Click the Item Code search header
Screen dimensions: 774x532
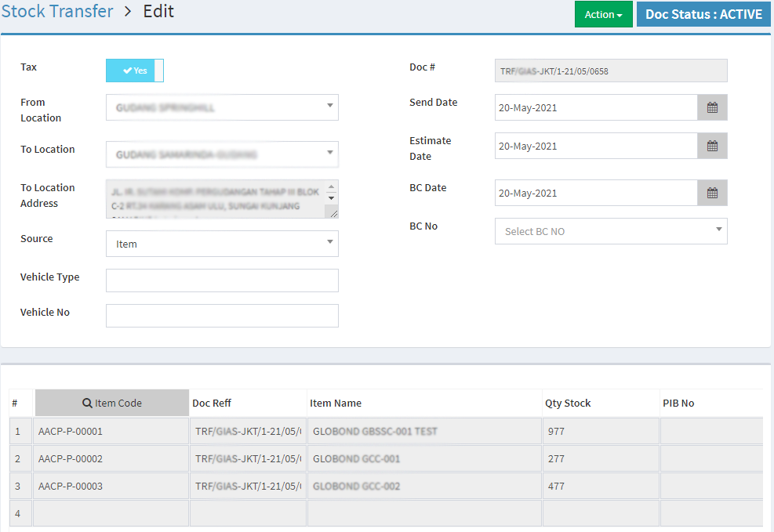112,403
